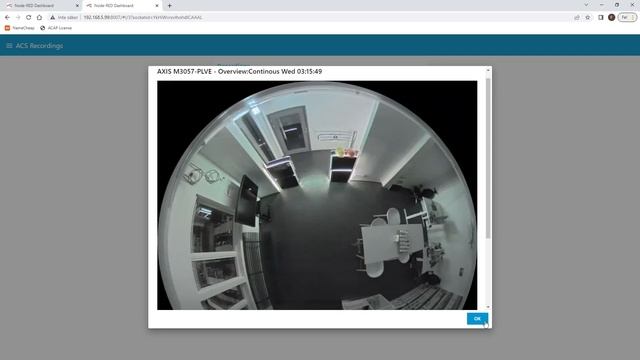The height and width of the screenshot is (360, 640).
Task: Open the browser profile avatar
Action: tap(611, 18)
